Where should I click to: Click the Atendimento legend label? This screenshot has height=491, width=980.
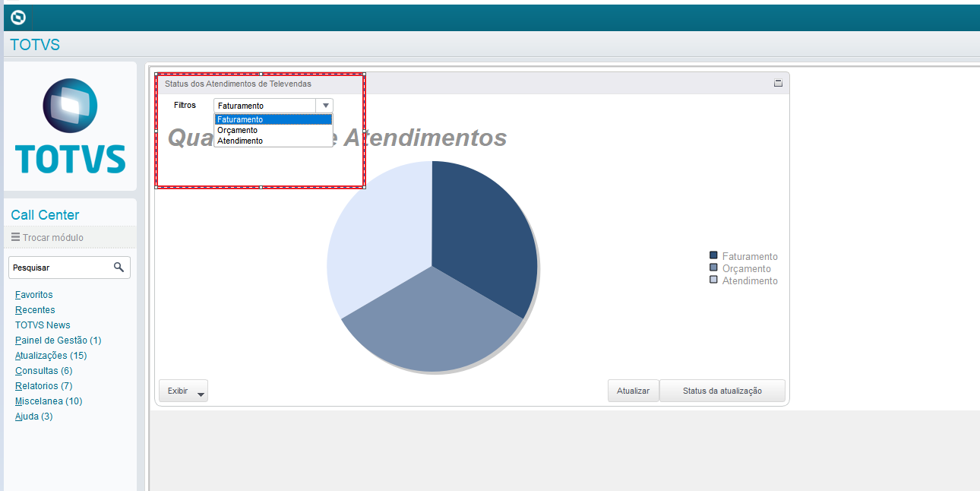750,281
